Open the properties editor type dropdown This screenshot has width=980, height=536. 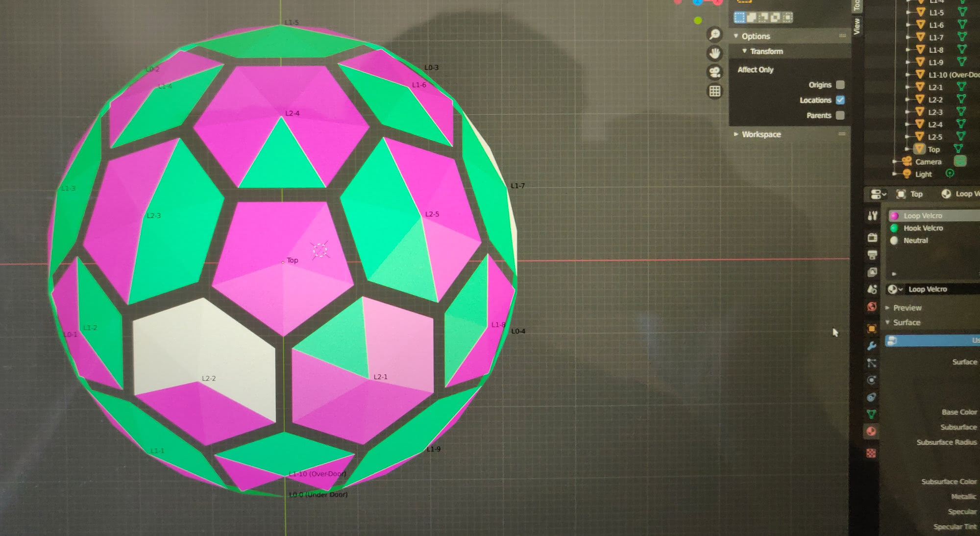878,194
